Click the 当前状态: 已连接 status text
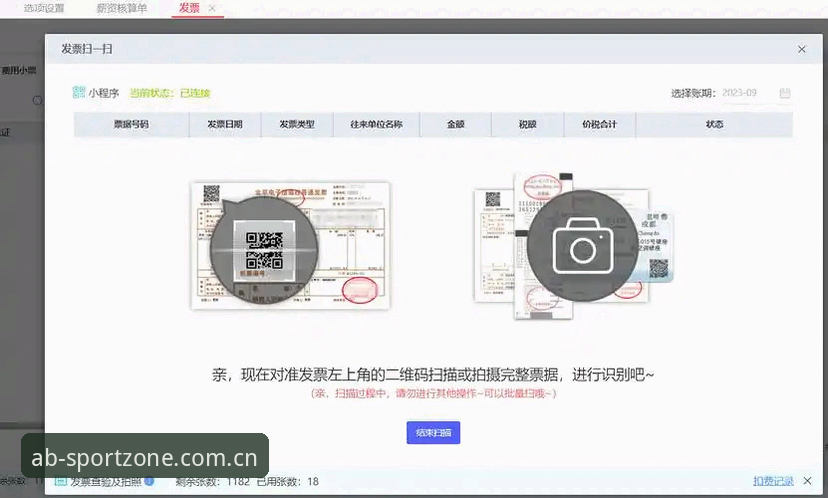828x498 pixels. pos(170,93)
